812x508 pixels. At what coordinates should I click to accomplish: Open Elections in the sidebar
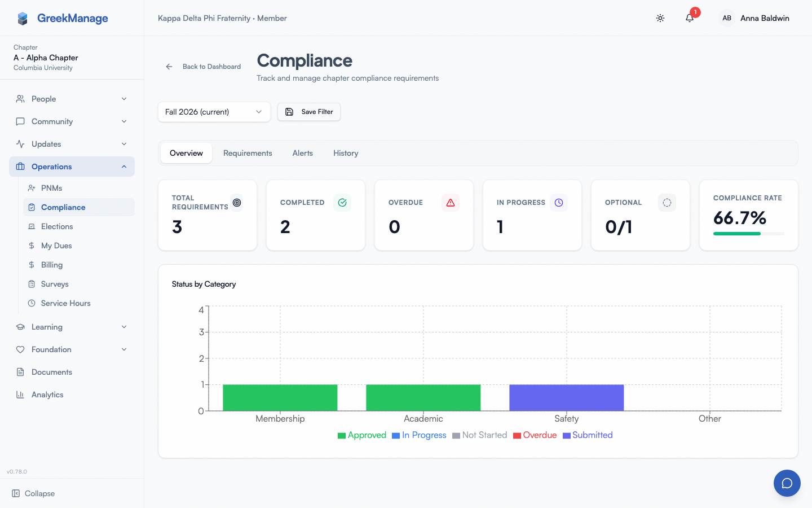point(79,226)
